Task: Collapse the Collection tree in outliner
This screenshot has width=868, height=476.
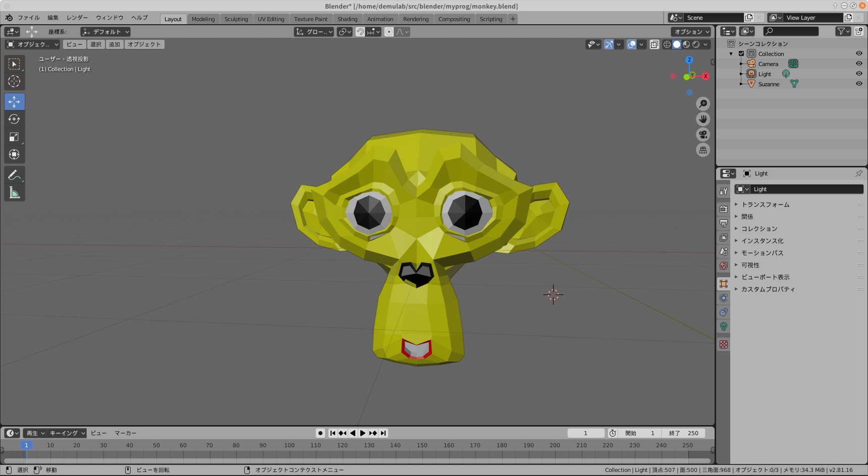Action: click(731, 54)
